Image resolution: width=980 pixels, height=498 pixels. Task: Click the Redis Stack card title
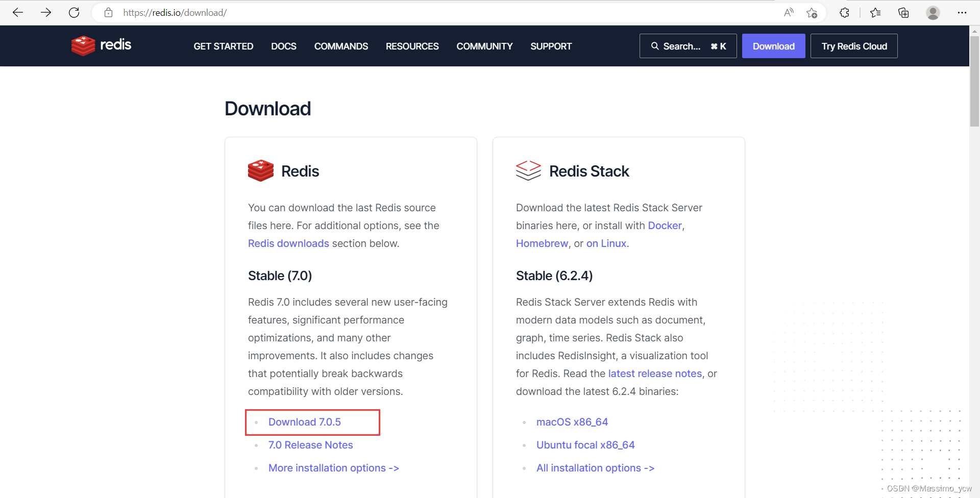(x=589, y=171)
